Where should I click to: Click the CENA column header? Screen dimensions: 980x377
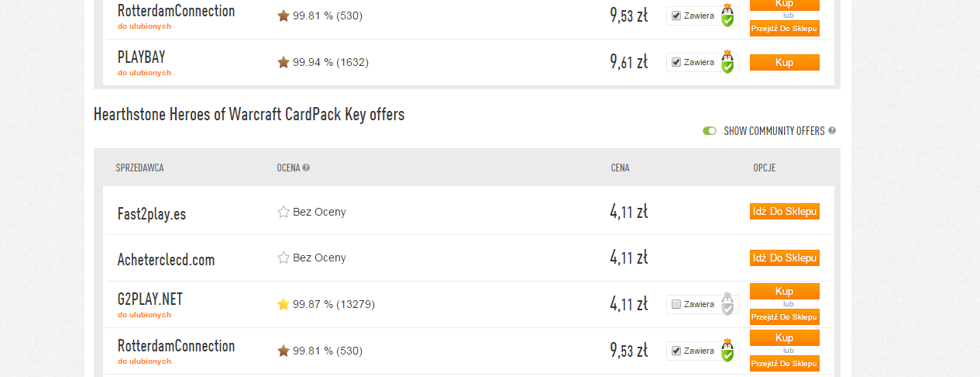point(620,168)
